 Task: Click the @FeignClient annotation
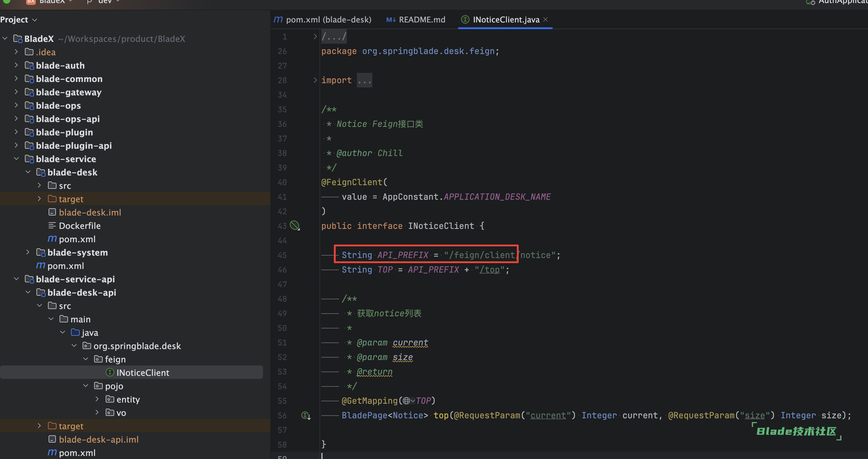[x=351, y=182]
